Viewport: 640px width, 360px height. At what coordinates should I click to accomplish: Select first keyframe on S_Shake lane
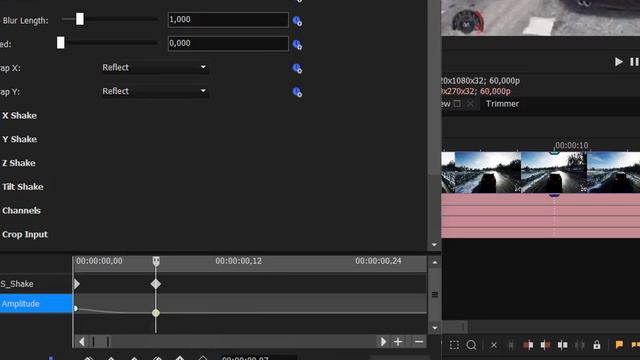tap(77, 284)
